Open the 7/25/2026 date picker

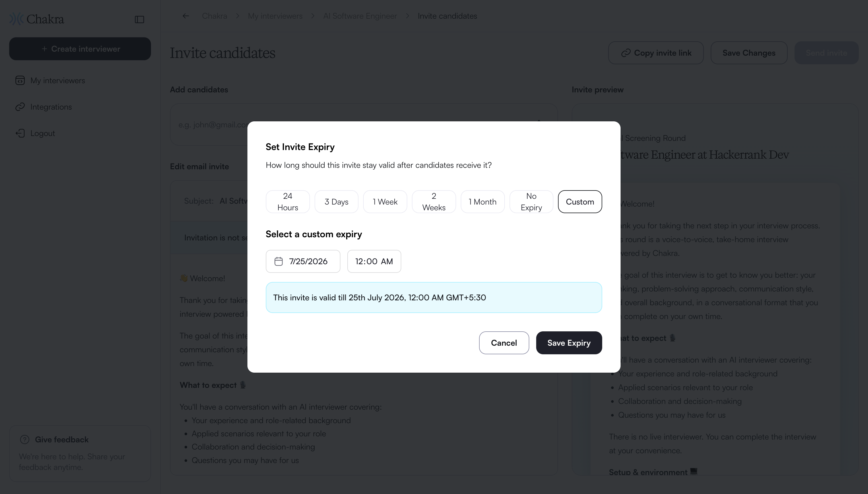303,261
